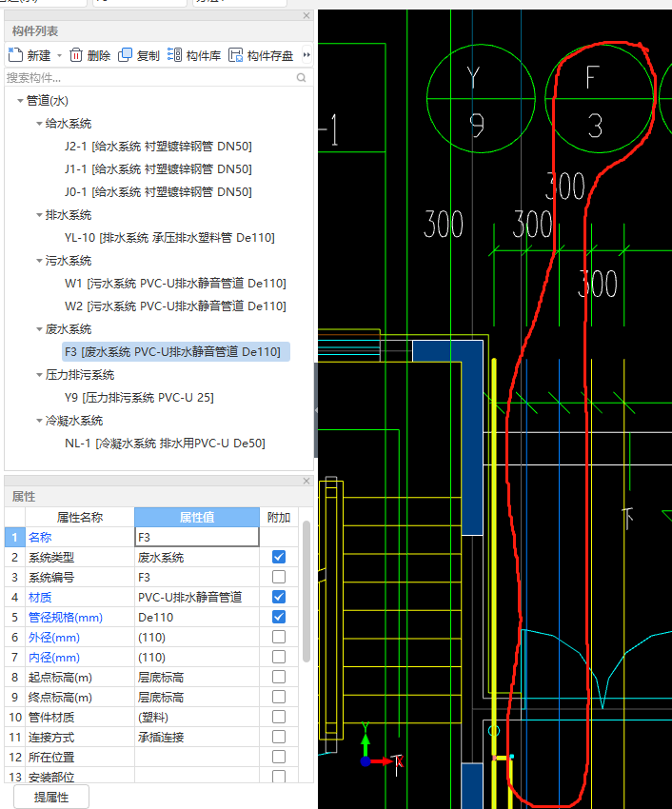This screenshot has width=672, height=809.
Task: Close the 属性 panel
Action: tap(306, 481)
